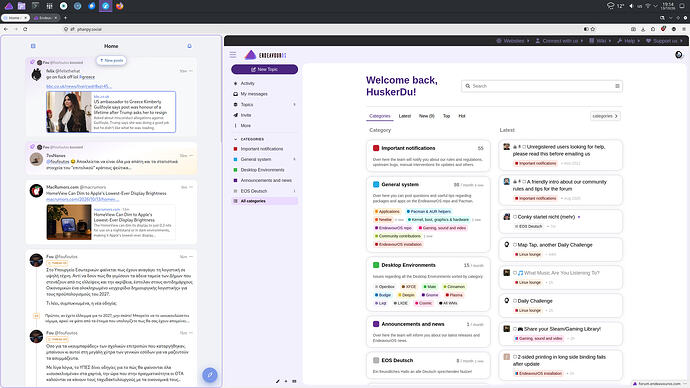Image resolution: width=690 pixels, height=388 pixels.
Task: Expand General system subcategories in sidebar
Action: click(294, 159)
